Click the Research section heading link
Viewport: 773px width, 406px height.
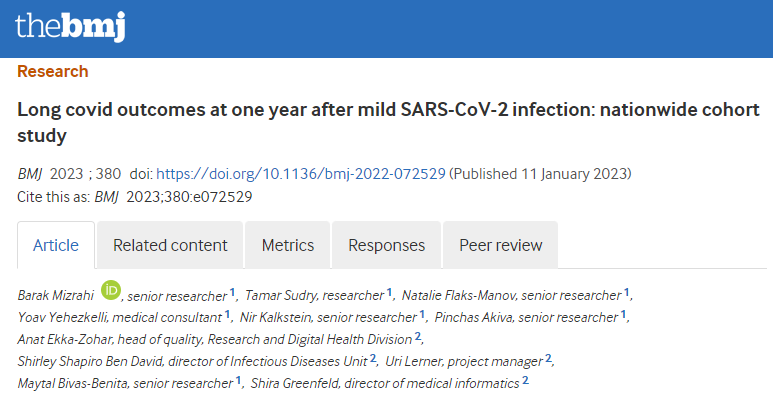tap(53, 72)
